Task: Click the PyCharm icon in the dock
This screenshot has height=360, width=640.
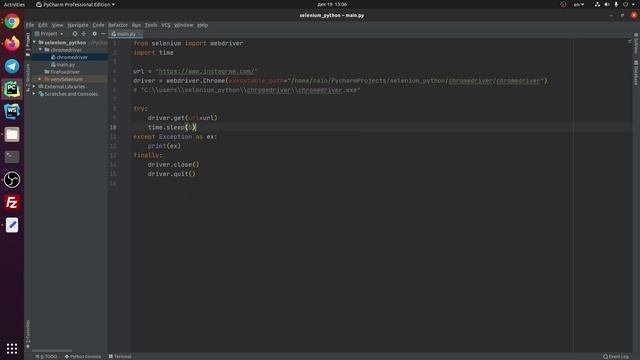Action: pyautogui.click(x=12, y=89)
